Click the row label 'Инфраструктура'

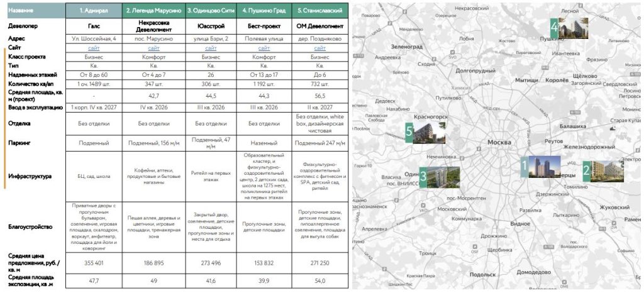click(30, 177)
